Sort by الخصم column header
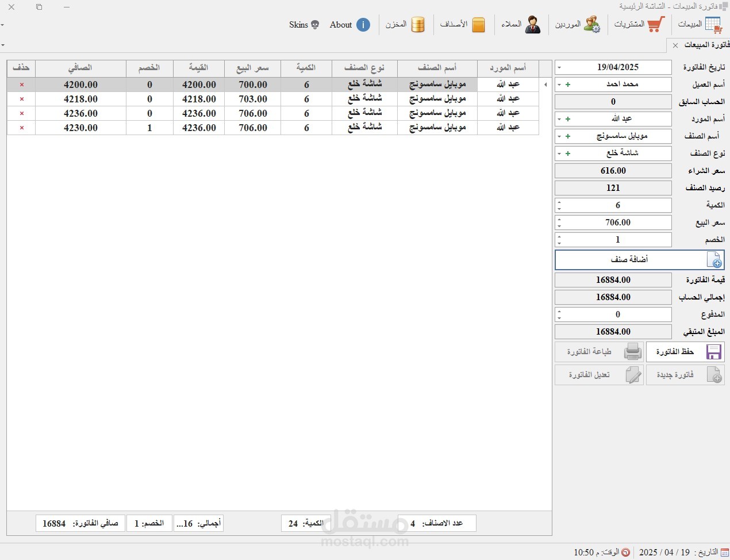This screenshot has width=730, height=560. tap(149, 68)
